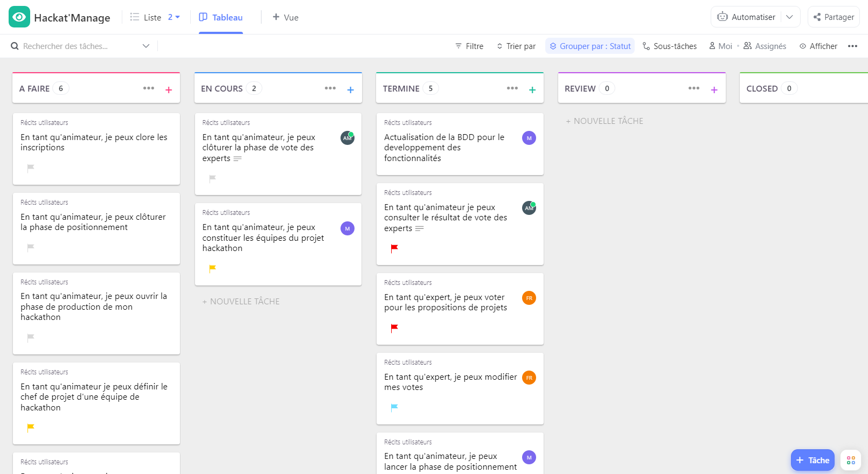
Task: Click the Hackat'Manage eye logo icon
Action: (19, 17)
